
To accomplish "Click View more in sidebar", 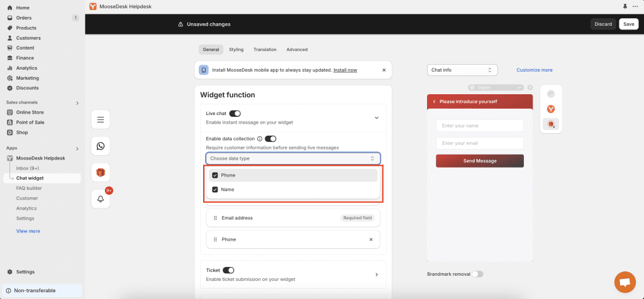I will [28, 231].
